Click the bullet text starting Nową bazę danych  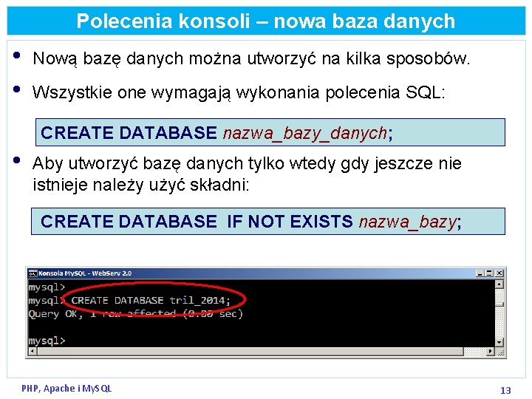[x=251, y=58]
